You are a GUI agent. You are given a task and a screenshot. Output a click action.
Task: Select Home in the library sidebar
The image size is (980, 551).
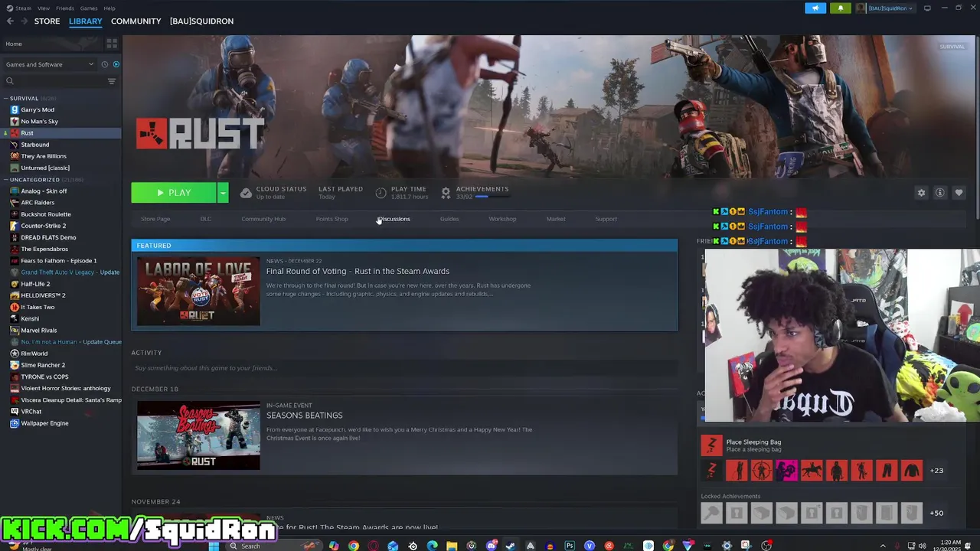14,44
